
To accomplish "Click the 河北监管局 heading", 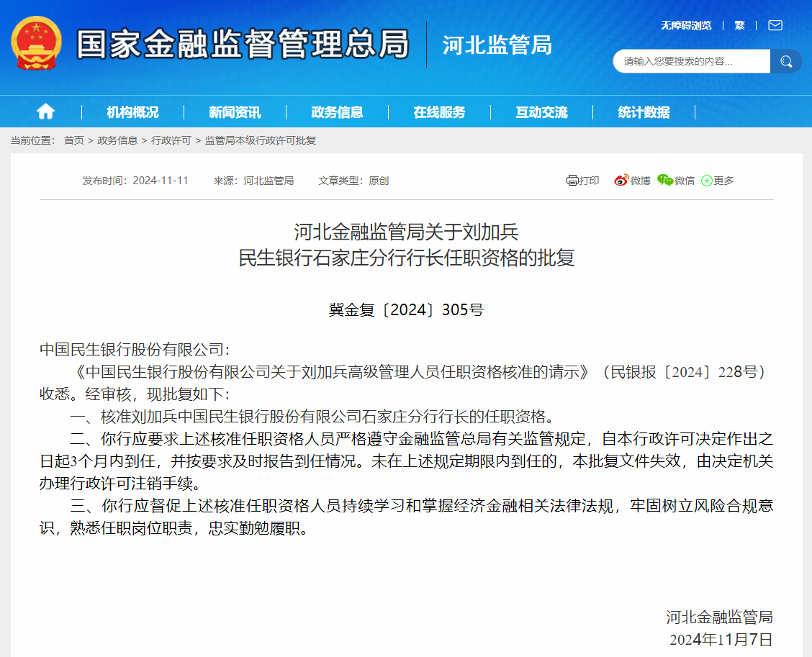I will click(497, 45).
